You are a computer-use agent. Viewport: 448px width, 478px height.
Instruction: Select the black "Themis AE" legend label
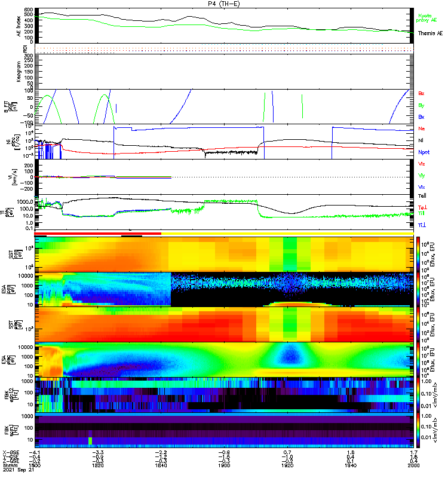click(430, 33)
